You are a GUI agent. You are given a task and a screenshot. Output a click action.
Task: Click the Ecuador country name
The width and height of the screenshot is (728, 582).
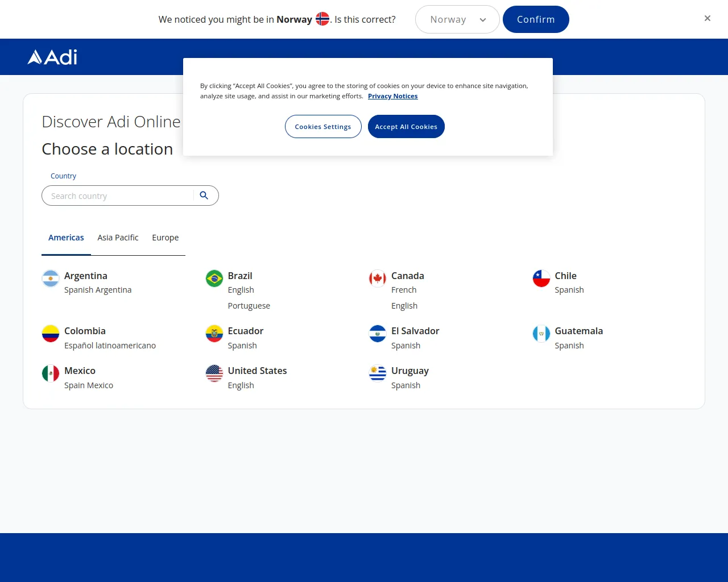pyautogui.click(x=246, y=331)
